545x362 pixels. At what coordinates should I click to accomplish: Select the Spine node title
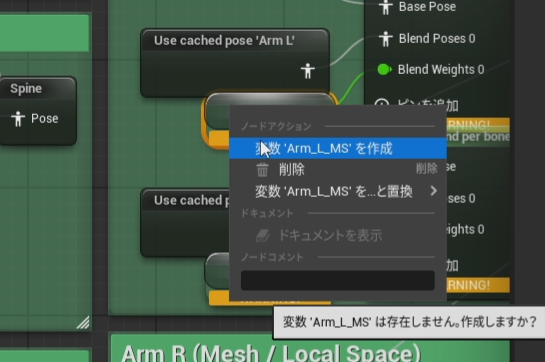tap(26, 89)
